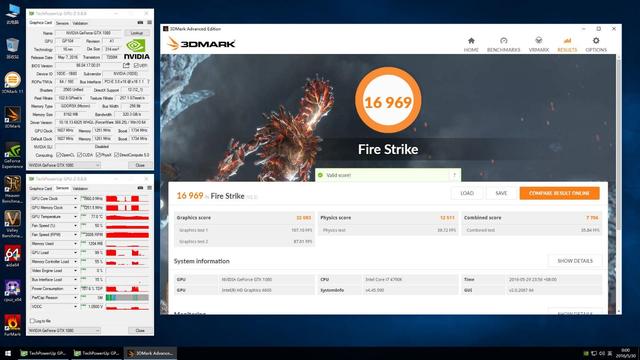
Task: Open the OPTIONS gear in 3DMark
Action: 596,44
